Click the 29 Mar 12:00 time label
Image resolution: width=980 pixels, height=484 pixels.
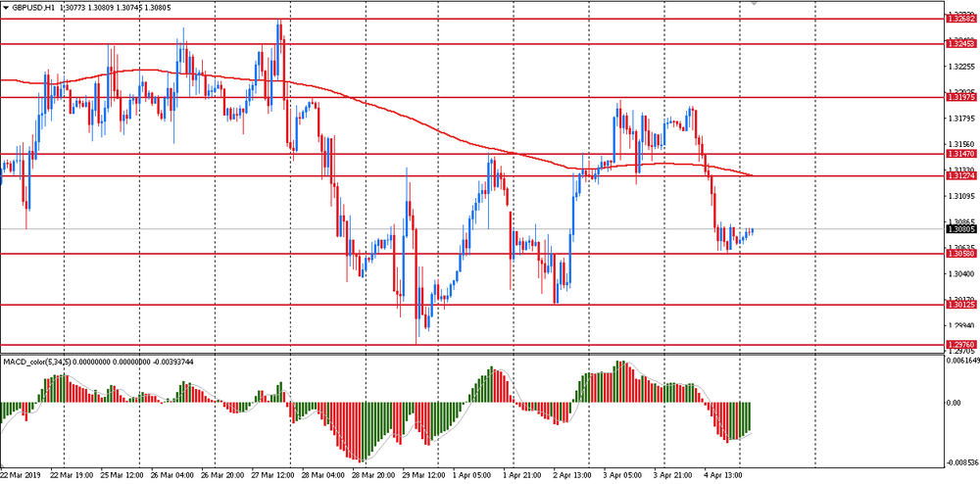click(423, 475)
